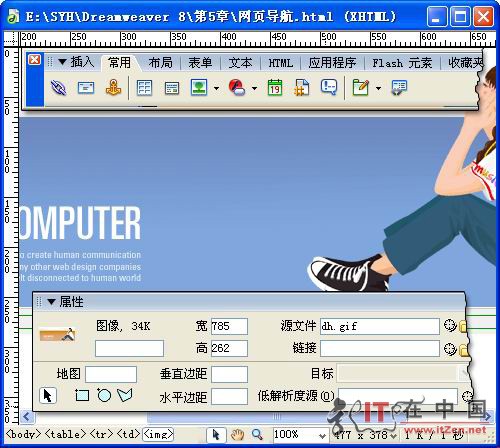Click the 垂直边距 field
This screenshot has width=500, height=448.
pyautogui.click(x=229, y=374)
